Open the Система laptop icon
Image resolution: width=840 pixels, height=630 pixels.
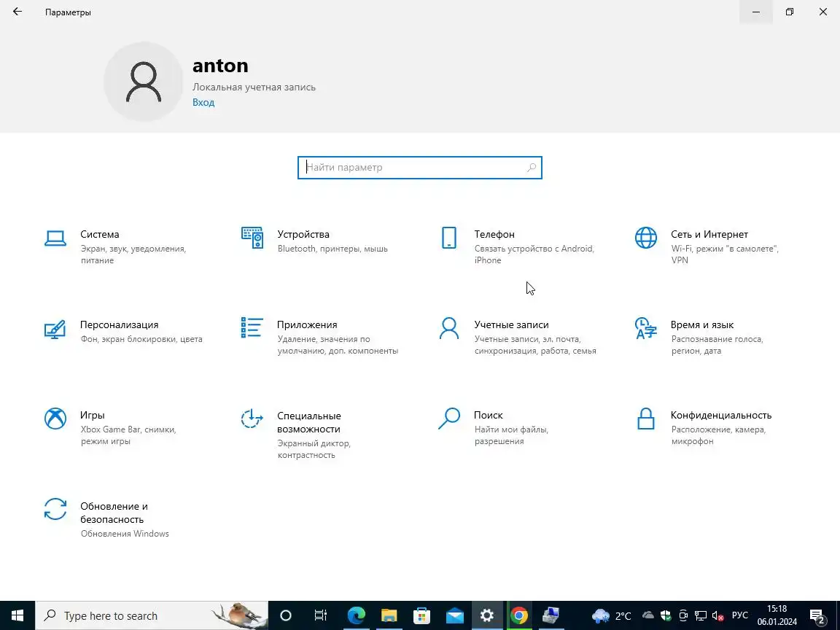click(55, 238)
